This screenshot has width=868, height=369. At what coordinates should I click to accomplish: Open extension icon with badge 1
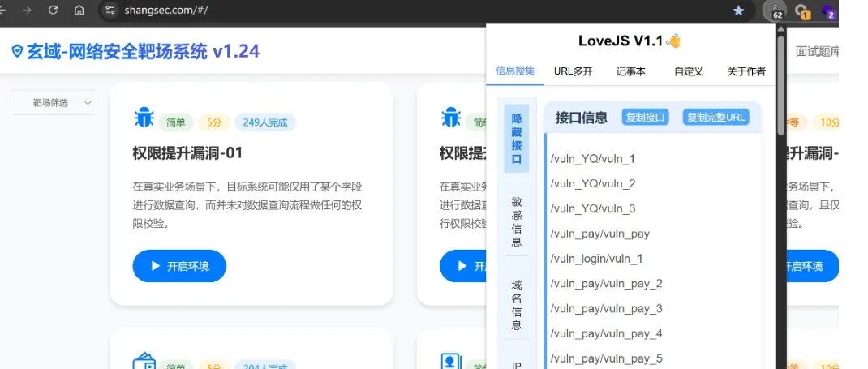click(801, 11)
